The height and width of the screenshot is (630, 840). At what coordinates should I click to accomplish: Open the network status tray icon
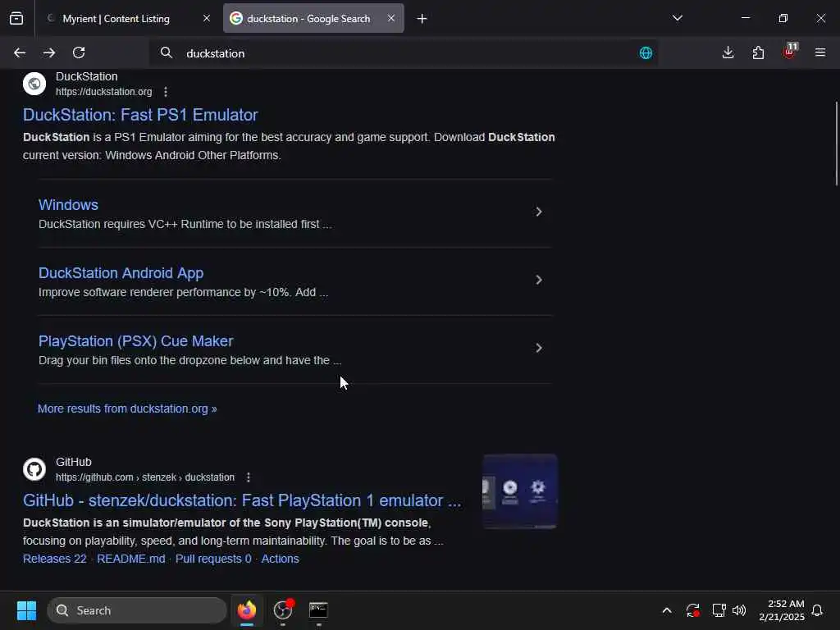tap(719, 610)
